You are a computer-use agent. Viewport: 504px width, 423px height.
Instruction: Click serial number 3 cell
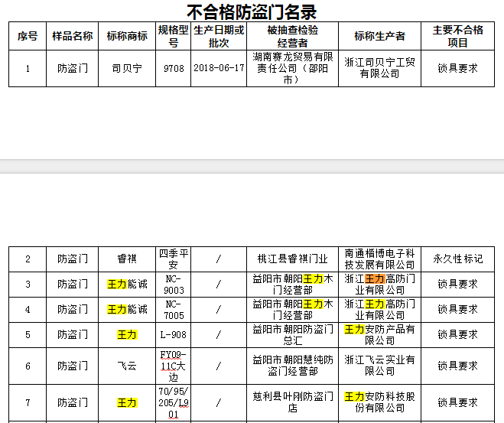(x=28, y=285)
